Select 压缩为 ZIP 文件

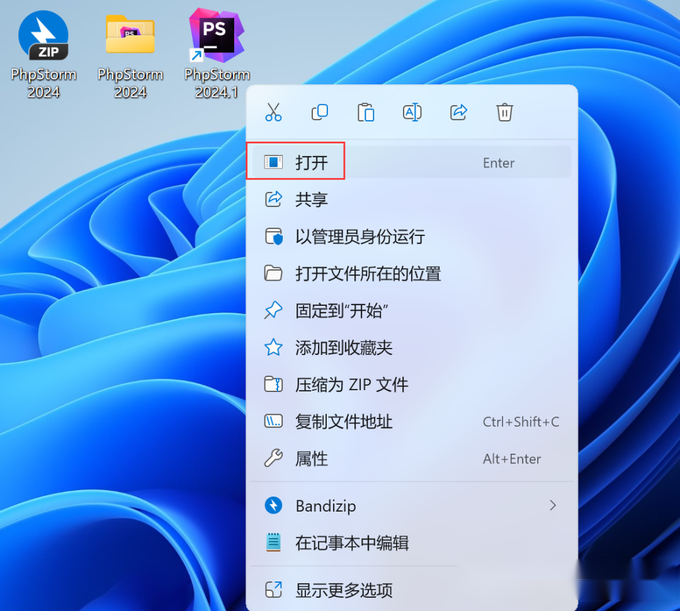coord(411,385)
